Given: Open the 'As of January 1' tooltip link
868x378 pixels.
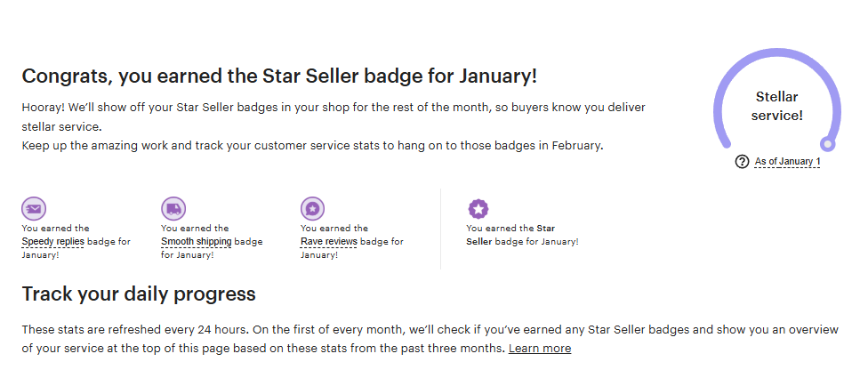Looking at the screenshot, I should click(x=787, y=162).
